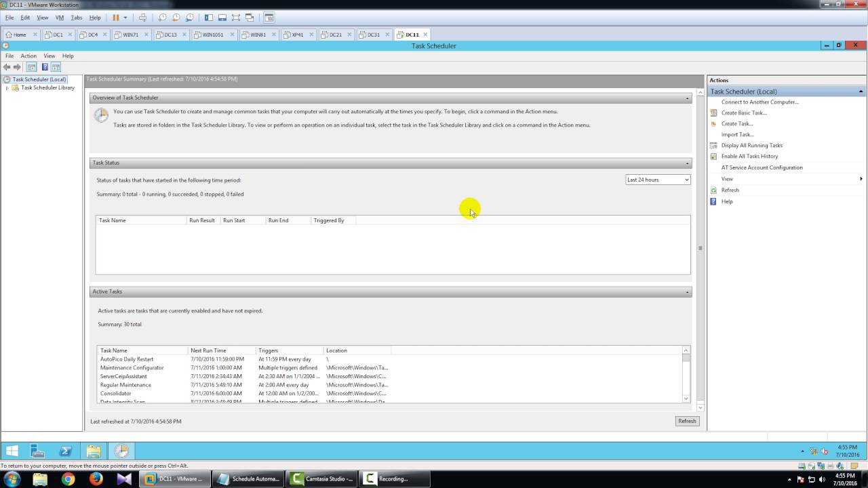Click Create Basic Task action
The height and width of the screenshot is (488, 868).
[x=744, y=113]
